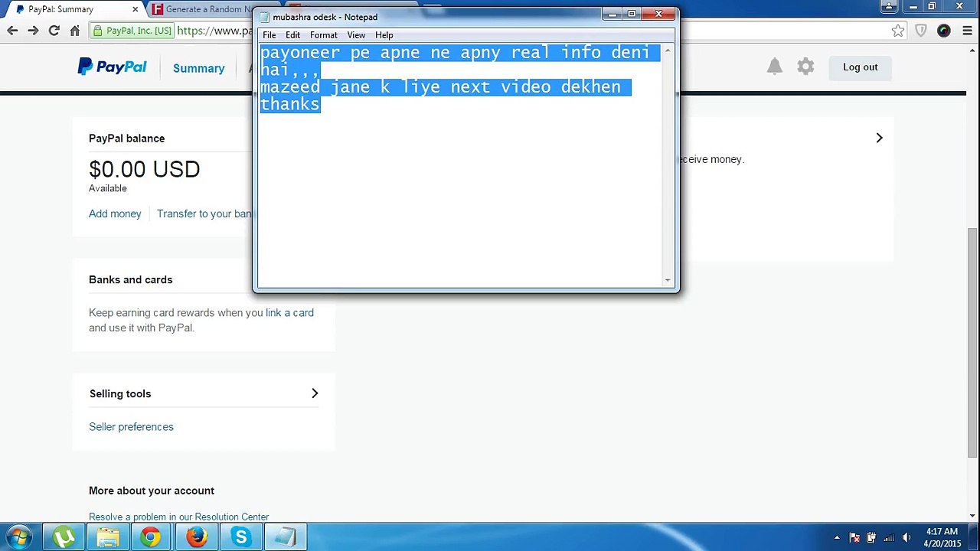The image size is (980, 551).
Task: Open Resolve a problem in Resolution Center
Action: pyautogui.click(x=178, y=517)
